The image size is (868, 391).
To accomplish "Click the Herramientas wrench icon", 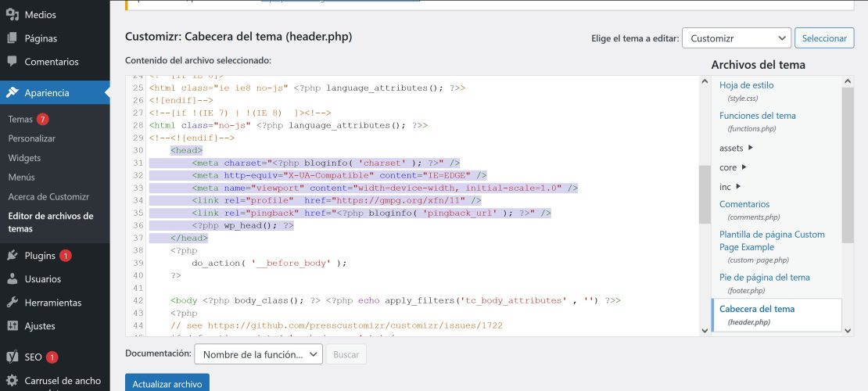I will (13, 303).
